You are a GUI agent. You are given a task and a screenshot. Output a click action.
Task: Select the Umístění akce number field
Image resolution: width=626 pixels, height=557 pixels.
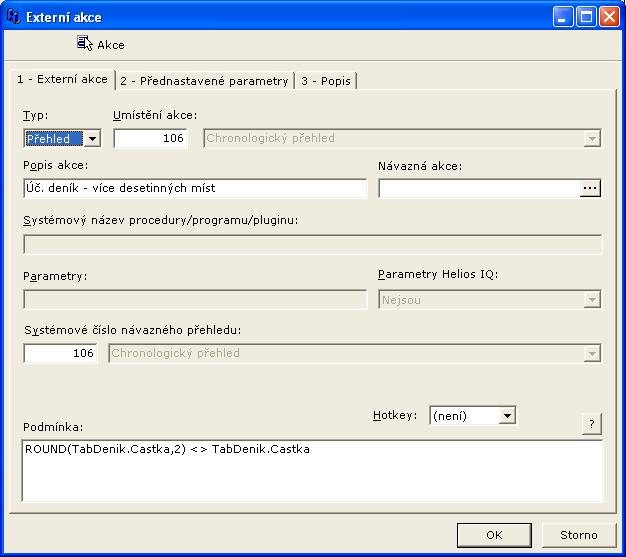point(151,139)
